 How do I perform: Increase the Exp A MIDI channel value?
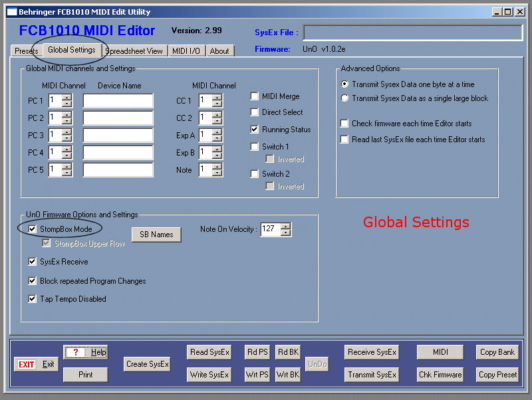point(217,132)
